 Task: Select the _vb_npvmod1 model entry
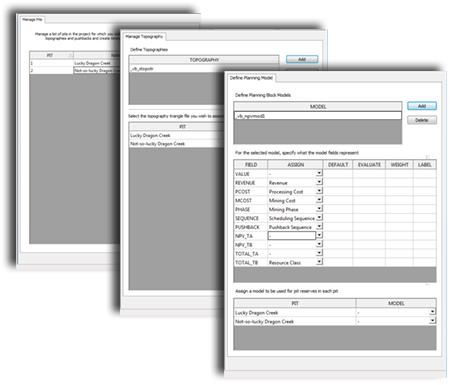[x=318, y=116]
